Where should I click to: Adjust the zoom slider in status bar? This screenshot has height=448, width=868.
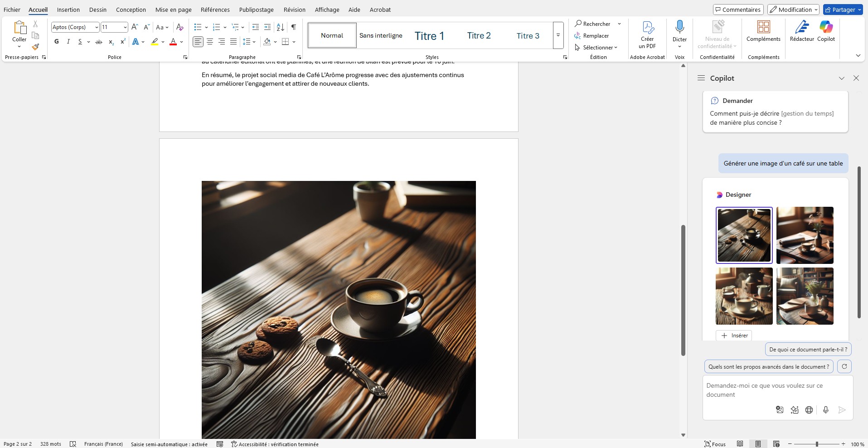817,444
